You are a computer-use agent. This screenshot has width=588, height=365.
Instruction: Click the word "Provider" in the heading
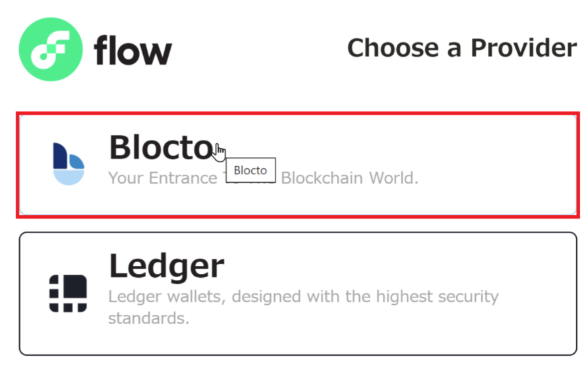(523, 48)
